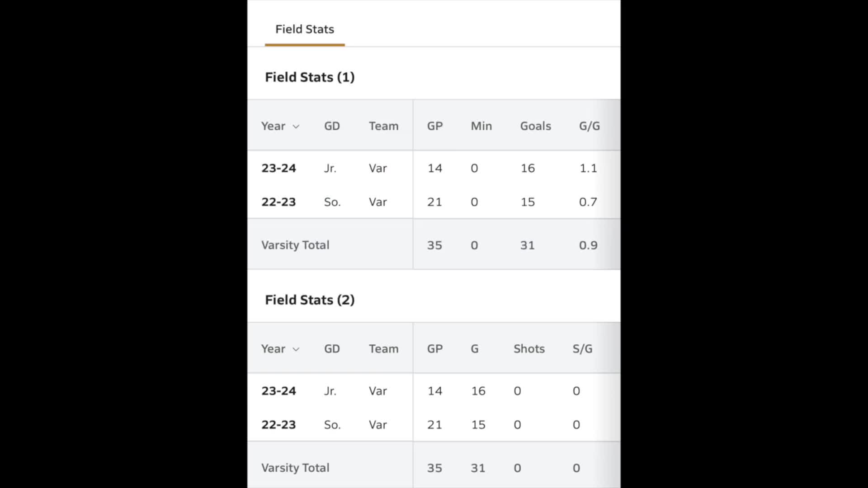Click Team header in Field Stats (1)

pyautogui.click(x=383, y=126)
